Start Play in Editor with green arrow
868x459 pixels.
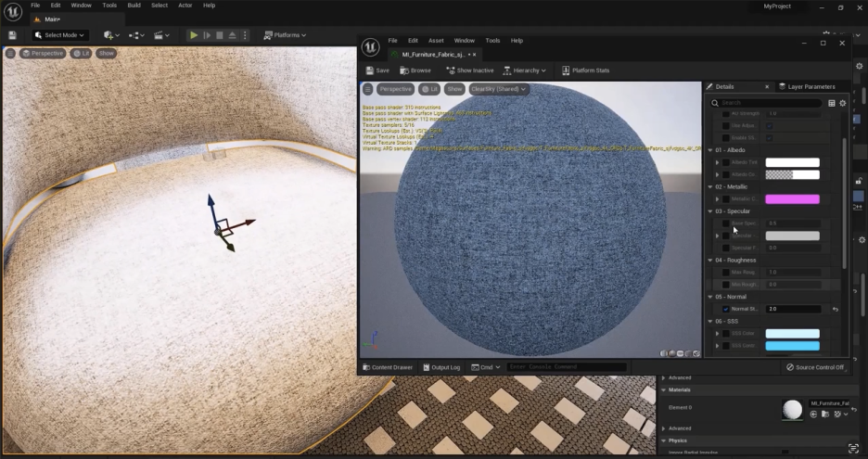[x=194, y=35]
